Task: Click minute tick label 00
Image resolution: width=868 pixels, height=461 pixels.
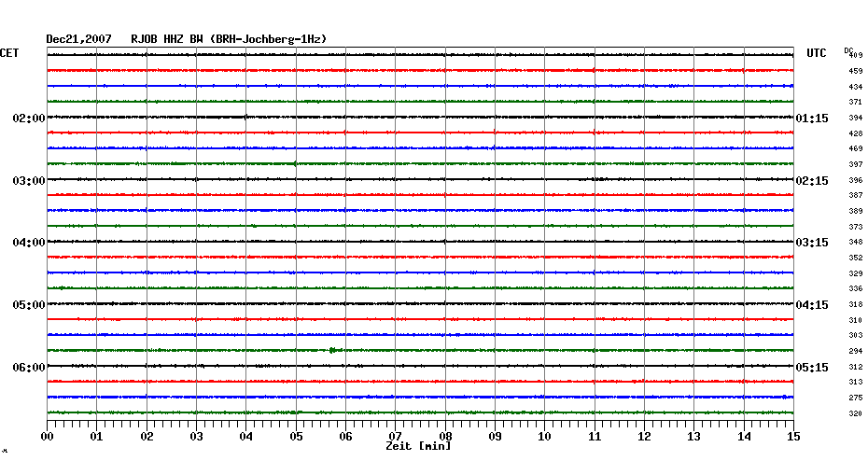Action: (x=48, y=437)
